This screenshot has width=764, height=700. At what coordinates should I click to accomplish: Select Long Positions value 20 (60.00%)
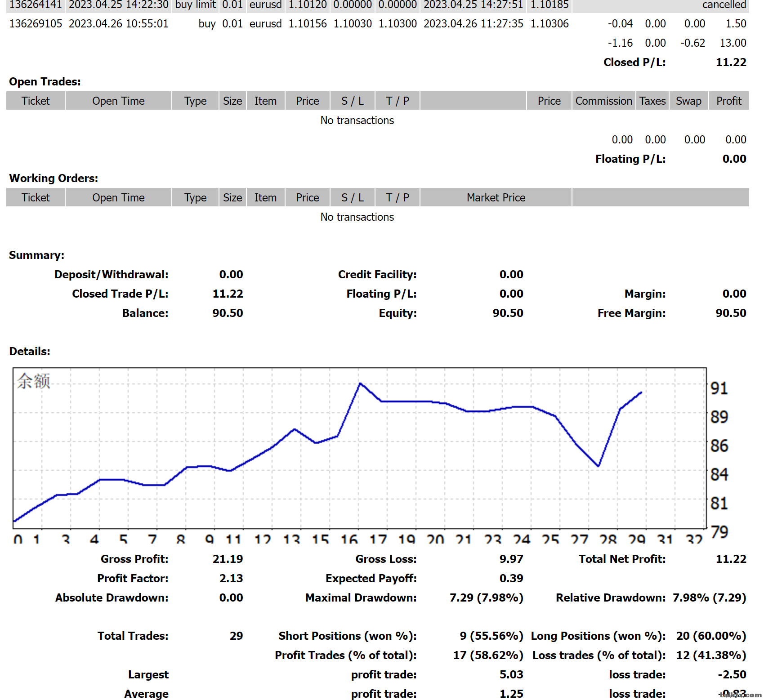[x=711, y=636]
